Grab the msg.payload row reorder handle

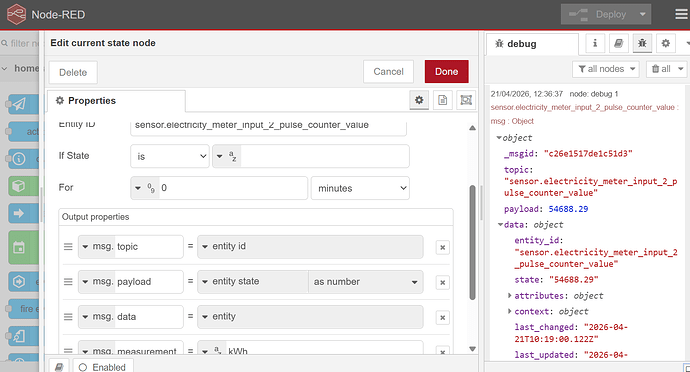click(x=68, y=282)
